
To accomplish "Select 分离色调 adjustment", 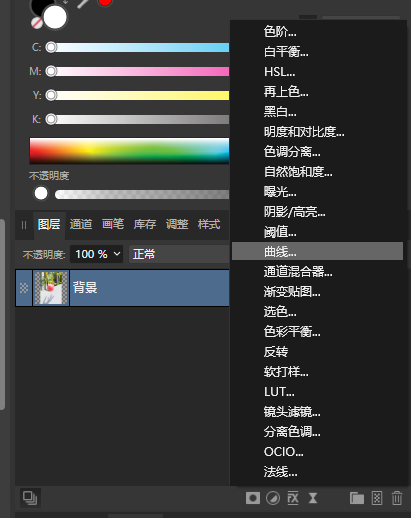I will (x=318, y=432).
